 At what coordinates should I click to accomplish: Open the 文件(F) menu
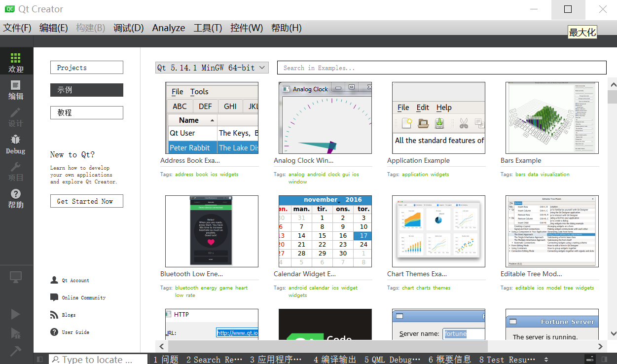click(17, 28)
